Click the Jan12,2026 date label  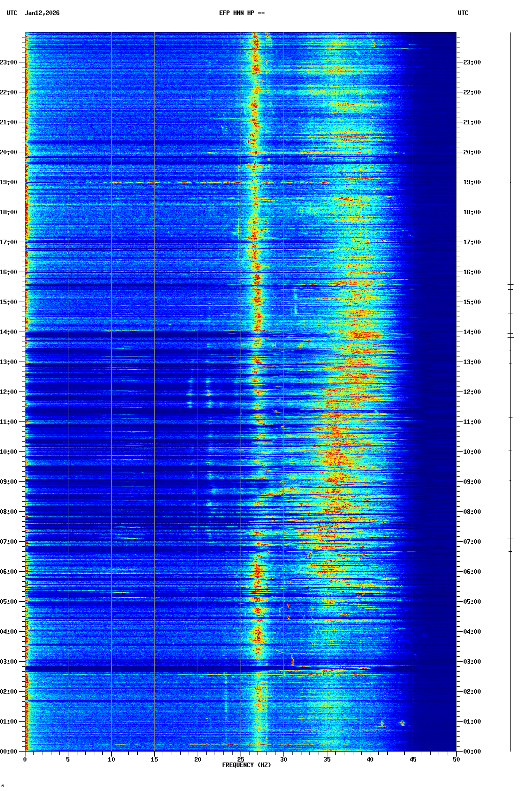coord(42,13)
